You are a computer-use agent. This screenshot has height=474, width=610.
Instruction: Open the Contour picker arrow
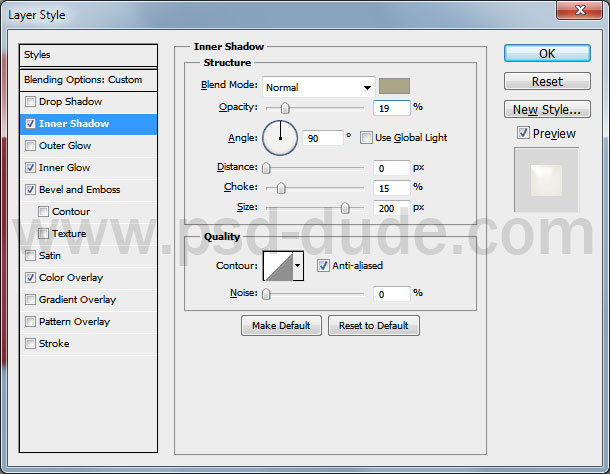pos(298,266)
